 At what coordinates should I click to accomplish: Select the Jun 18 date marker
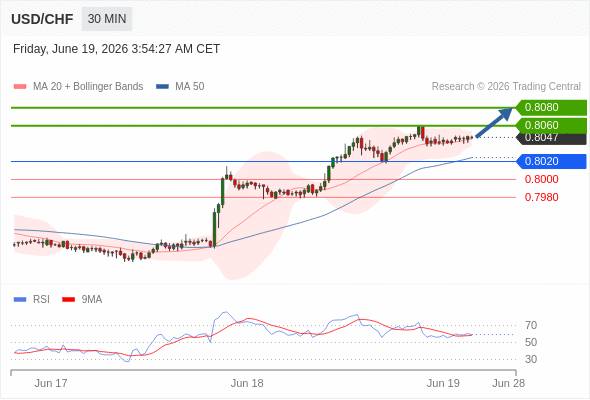pos(247,383)
